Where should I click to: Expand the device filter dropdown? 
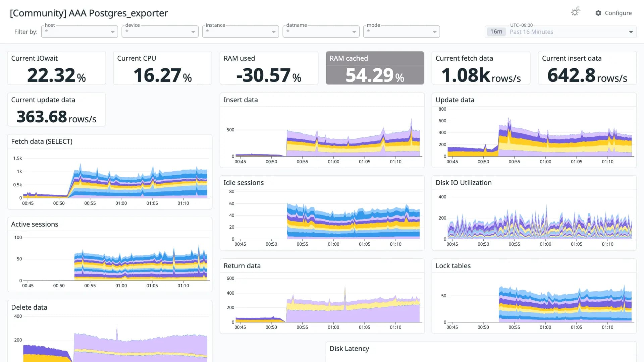pos(160,32)
